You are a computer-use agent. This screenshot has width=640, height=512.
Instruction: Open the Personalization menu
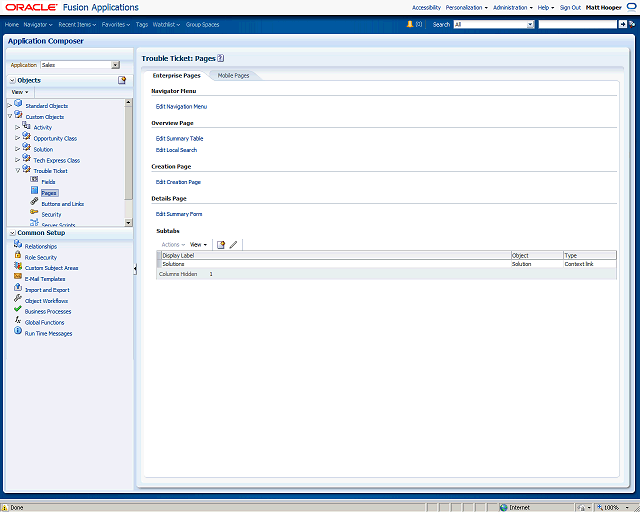tap(467, 7)
